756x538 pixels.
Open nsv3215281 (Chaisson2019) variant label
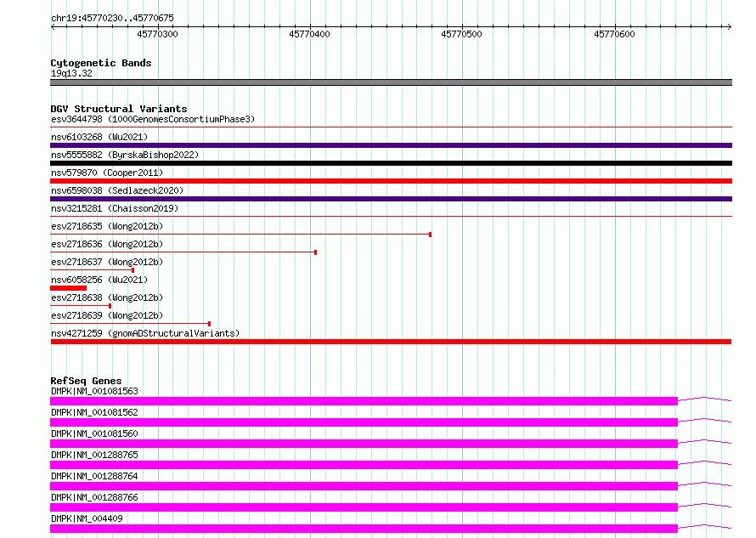[115, 208]
